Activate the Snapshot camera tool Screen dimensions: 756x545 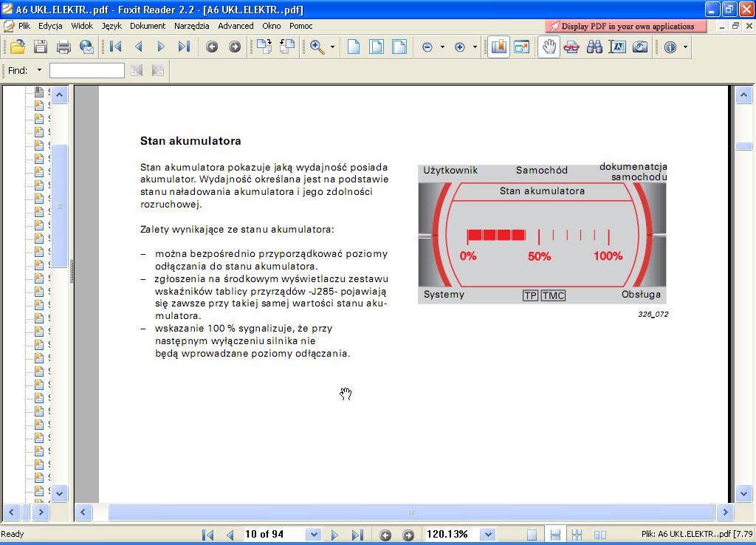click(640, 47)
